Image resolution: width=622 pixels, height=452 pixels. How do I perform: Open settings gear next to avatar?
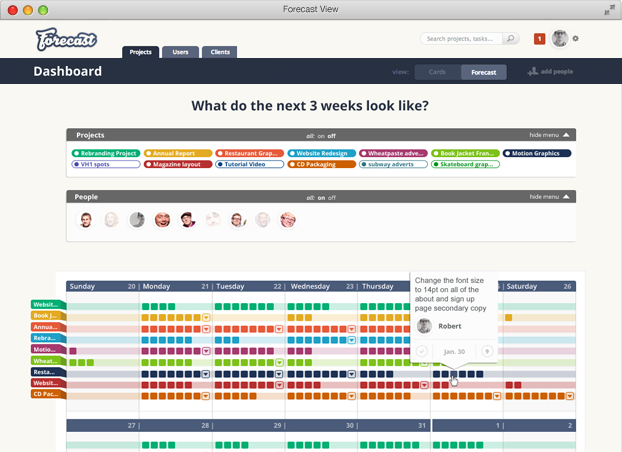tap(576, 38)
